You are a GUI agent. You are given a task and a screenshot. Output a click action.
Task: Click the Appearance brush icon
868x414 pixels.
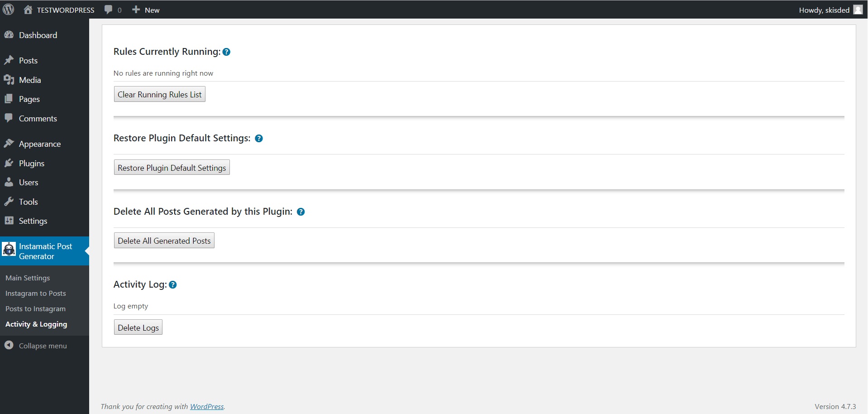click(x=10, y=143)
